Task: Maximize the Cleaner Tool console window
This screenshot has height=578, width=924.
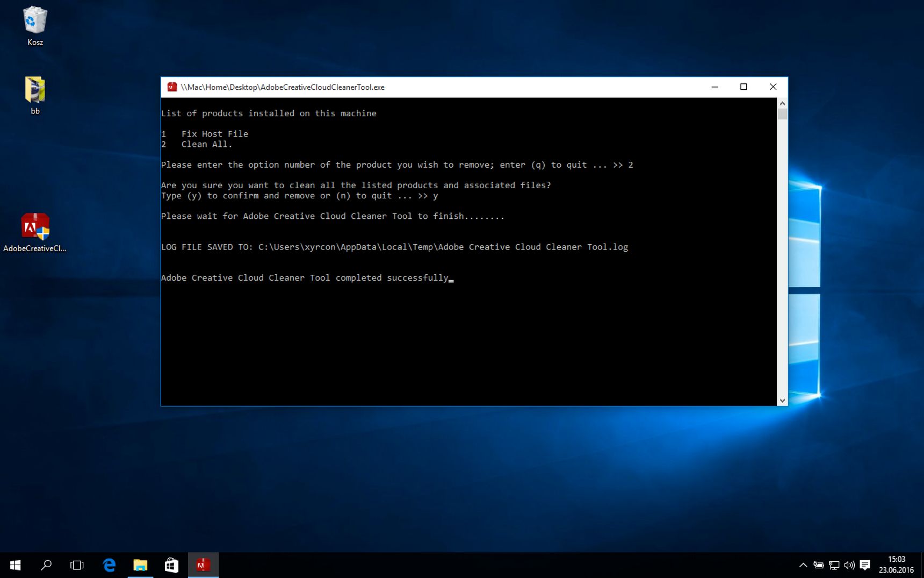Action: click(743, 87)
